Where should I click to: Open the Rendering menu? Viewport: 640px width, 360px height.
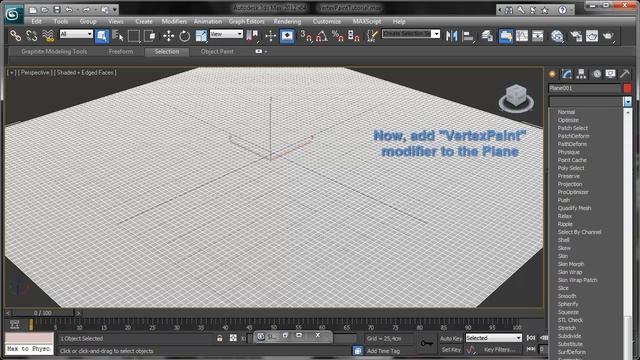287,21
